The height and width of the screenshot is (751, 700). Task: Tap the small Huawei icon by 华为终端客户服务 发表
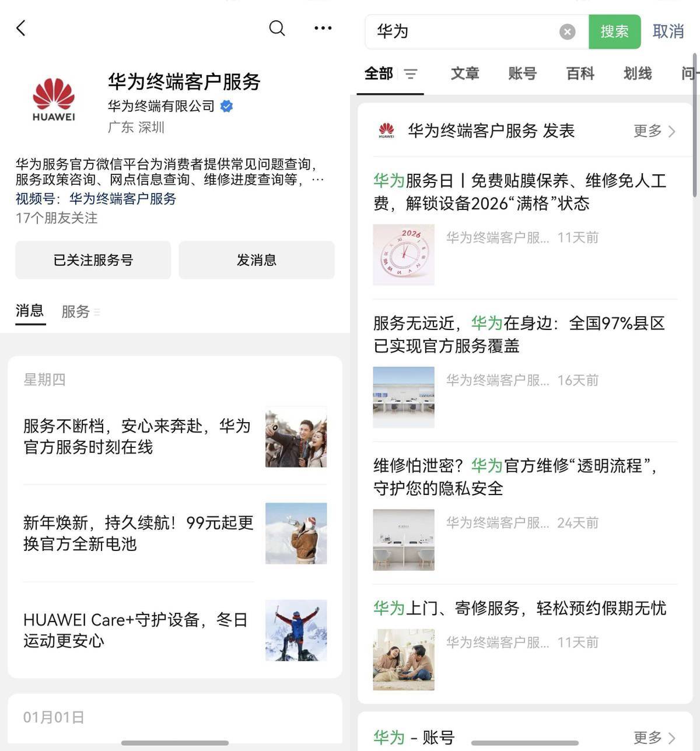point(386,131)
